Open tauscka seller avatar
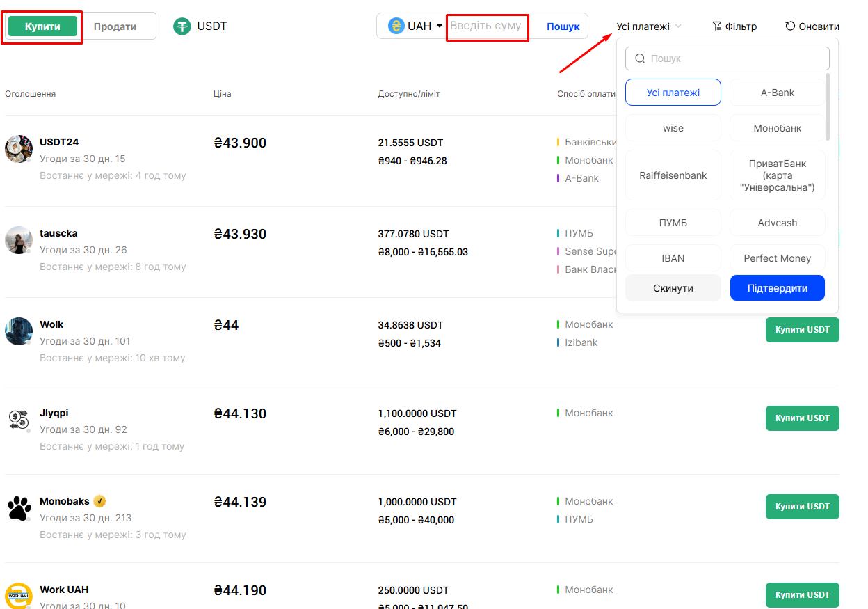 click(x=19, y=240)
